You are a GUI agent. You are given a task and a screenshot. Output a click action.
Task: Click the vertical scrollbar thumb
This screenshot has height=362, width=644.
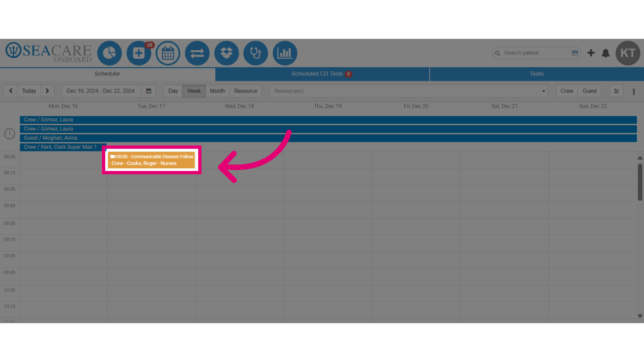[x=640, y=182]
